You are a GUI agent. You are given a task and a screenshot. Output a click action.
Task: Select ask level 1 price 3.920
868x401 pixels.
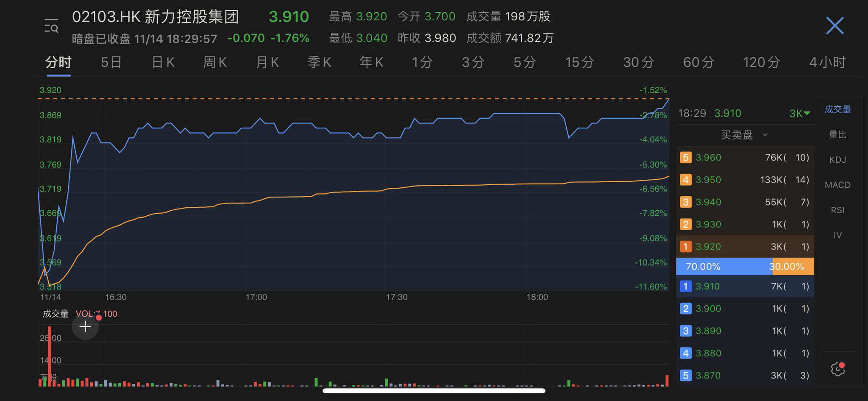(x=745, y=247)
